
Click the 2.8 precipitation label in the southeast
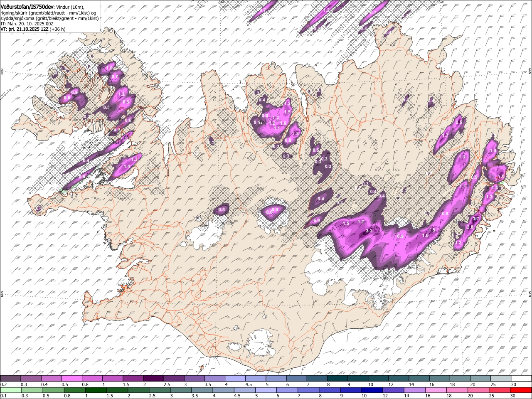point(470,227)
